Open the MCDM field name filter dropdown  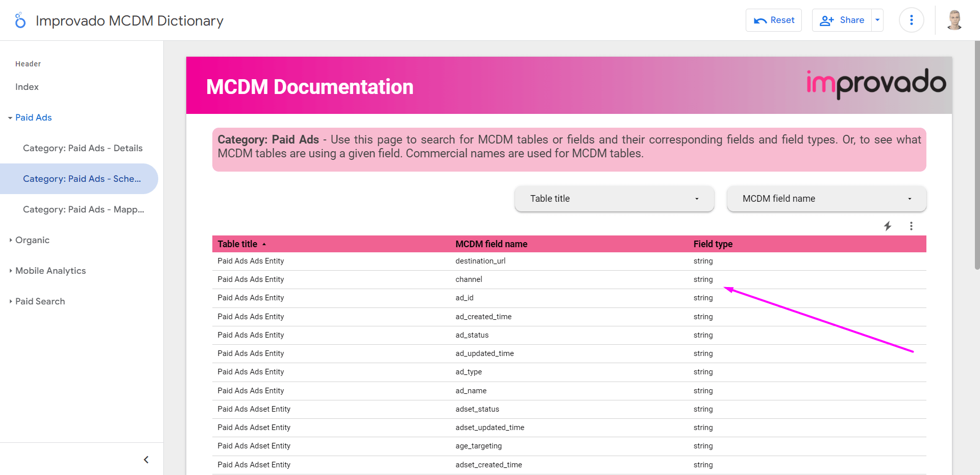(x=826, y=199)
